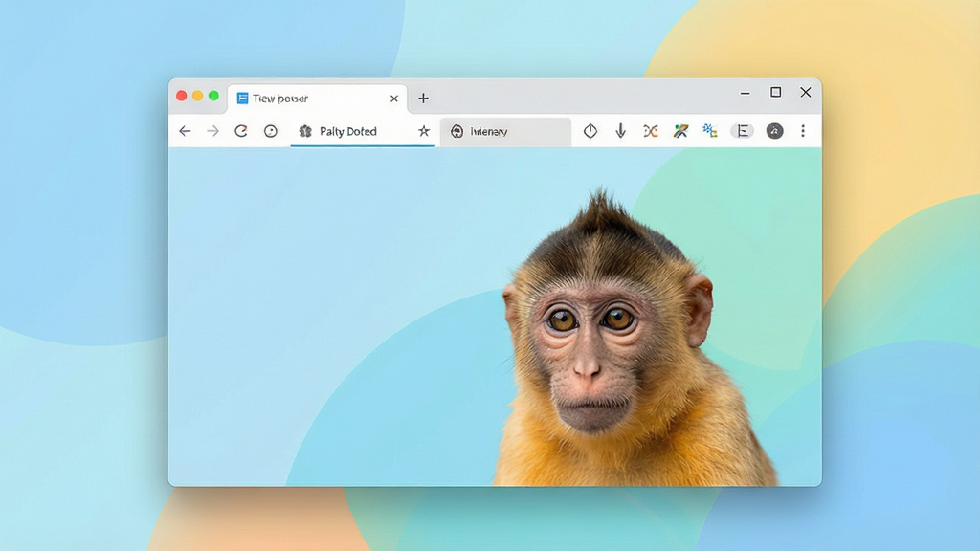Bookmark the page with the star icon
The image size is (980, 551).
coord(424,131)
